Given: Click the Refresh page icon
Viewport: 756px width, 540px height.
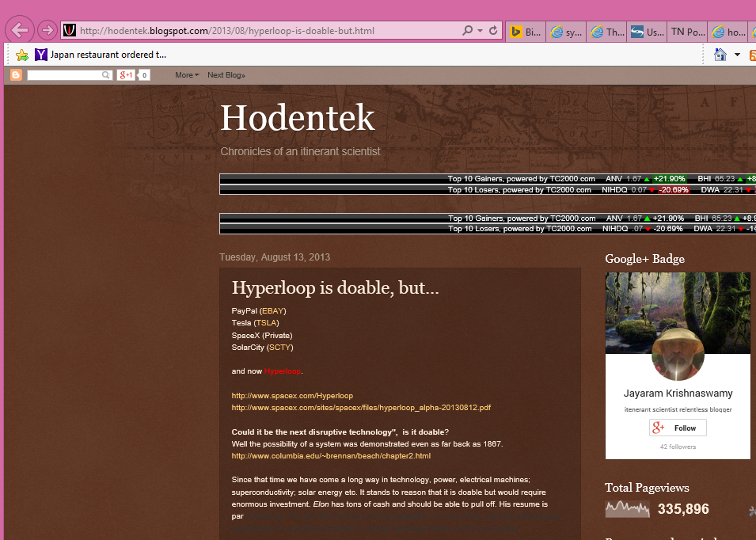Looking at the screenshot, I should point(492,30).
